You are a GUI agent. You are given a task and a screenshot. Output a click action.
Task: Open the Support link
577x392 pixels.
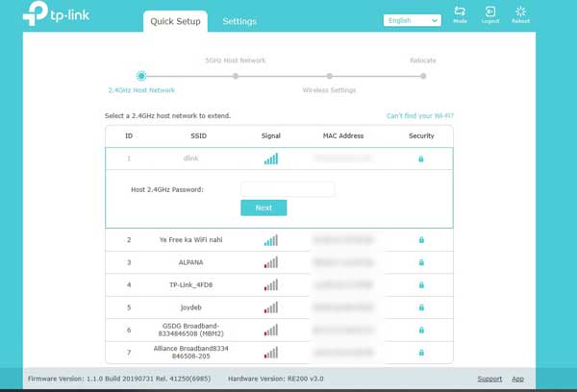tap(489, 379)
